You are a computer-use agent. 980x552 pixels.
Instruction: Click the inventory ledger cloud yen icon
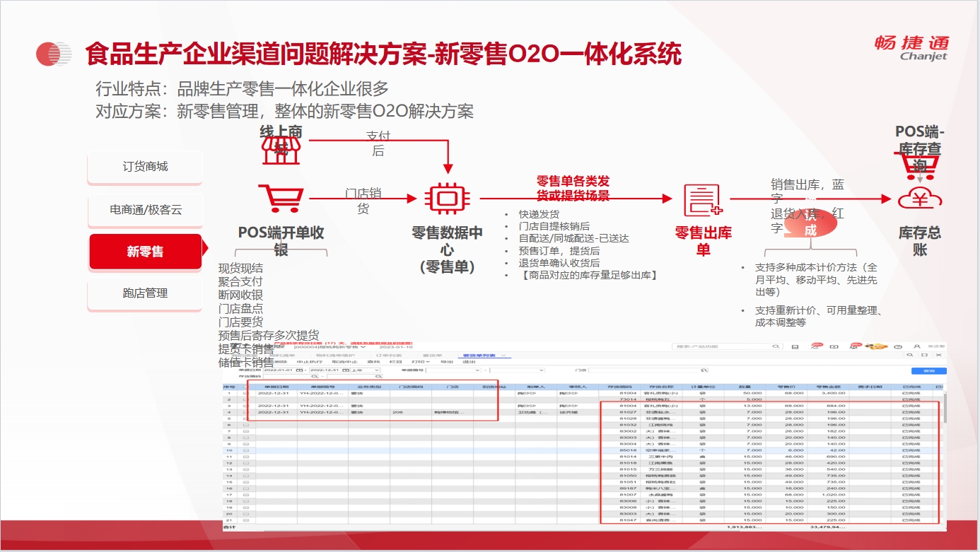coord(920,199)
